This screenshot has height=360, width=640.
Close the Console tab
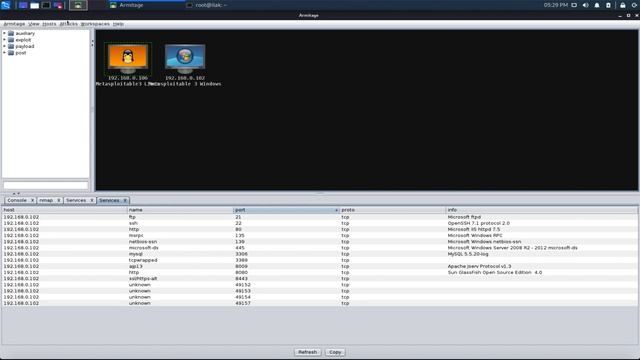point(32,200)
